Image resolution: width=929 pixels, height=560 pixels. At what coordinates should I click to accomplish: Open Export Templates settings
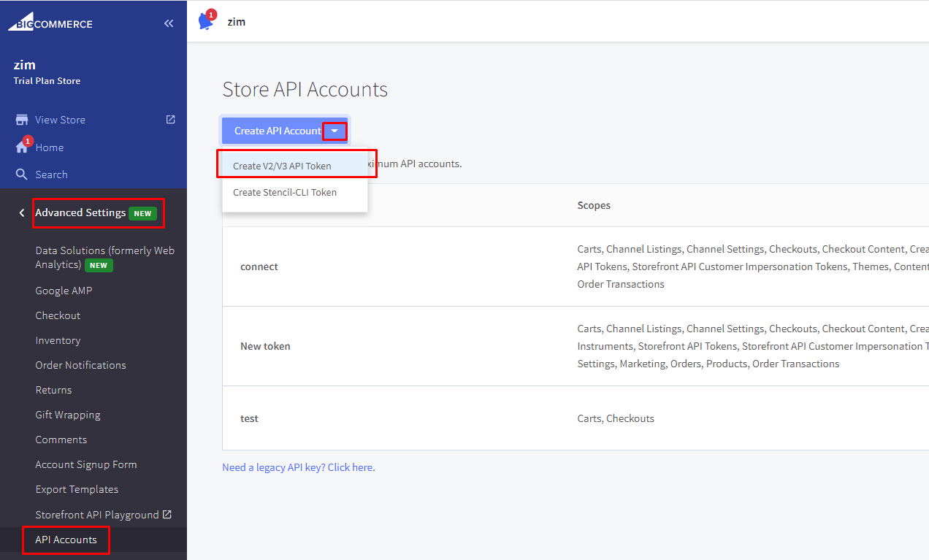tap(77, 489)
